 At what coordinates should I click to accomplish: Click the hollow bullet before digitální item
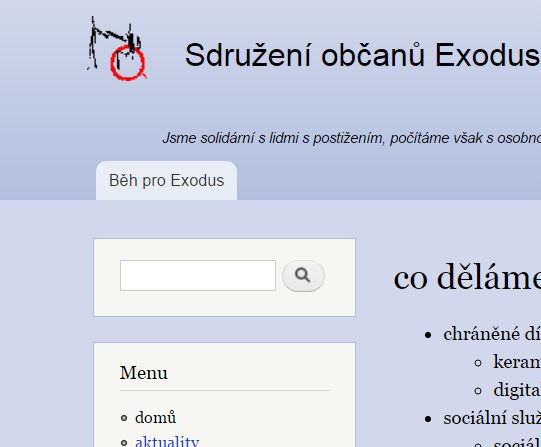[x=478, y=391]
